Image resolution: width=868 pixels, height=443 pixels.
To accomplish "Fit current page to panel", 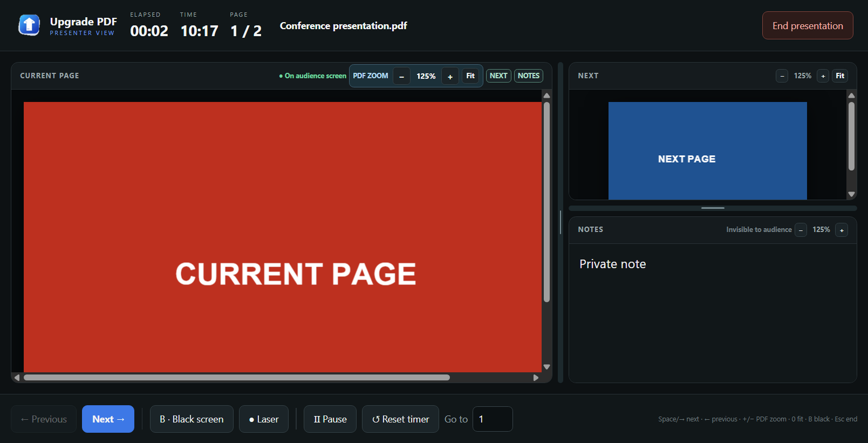I will click(x=470, y=76).
